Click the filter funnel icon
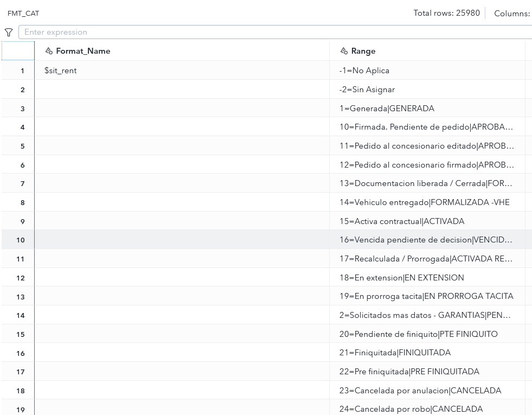This screenshot has height=415, width=532. point(8,32)
